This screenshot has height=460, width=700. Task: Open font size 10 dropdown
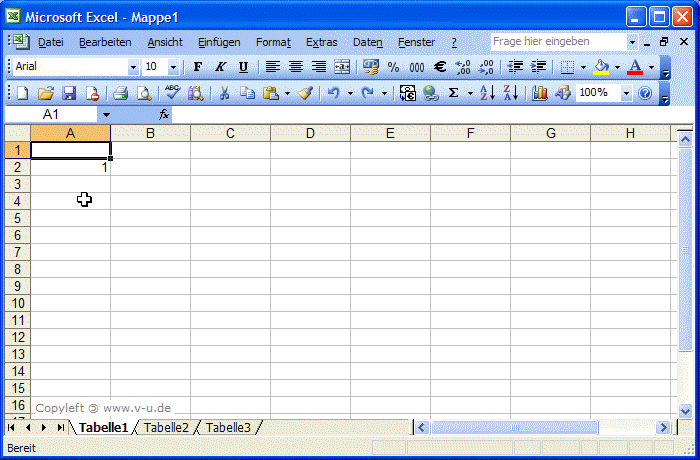[173, 67]
